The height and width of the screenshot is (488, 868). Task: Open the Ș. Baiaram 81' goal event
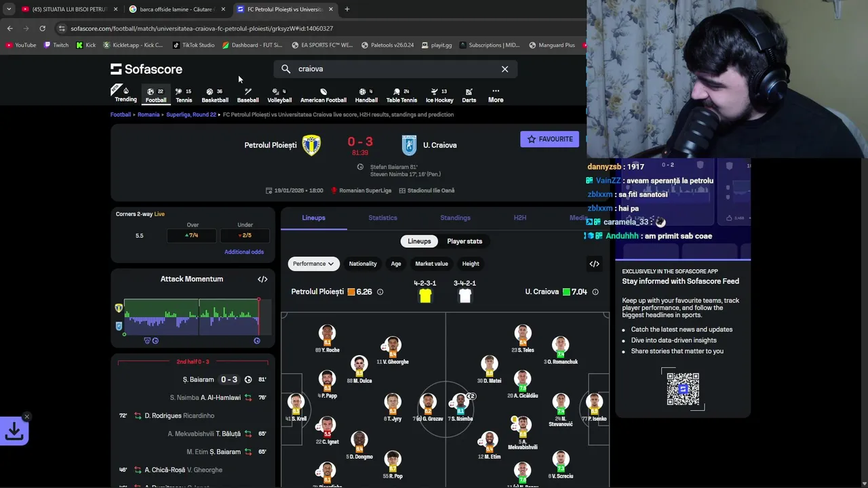pos(193,380)
